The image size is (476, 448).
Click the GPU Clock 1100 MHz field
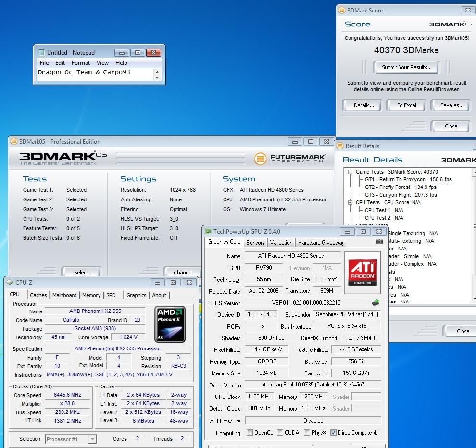[259, 397]
